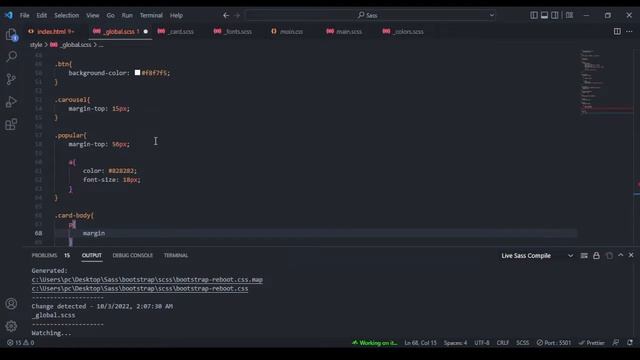
Task: Click the style breadcrumb segment
Action: [36, 44]
